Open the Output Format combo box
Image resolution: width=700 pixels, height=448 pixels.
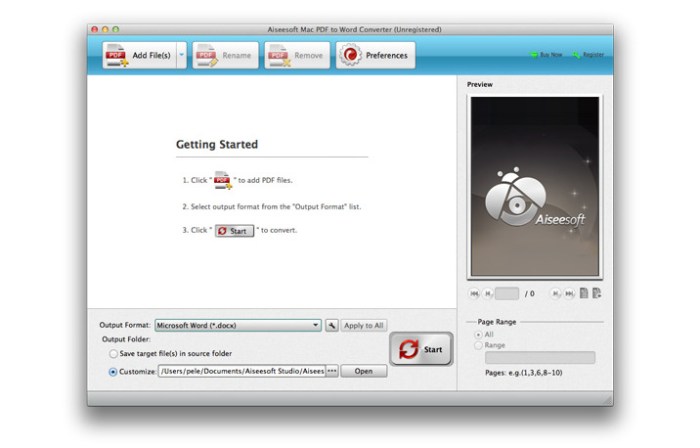(x=238, y=325)
